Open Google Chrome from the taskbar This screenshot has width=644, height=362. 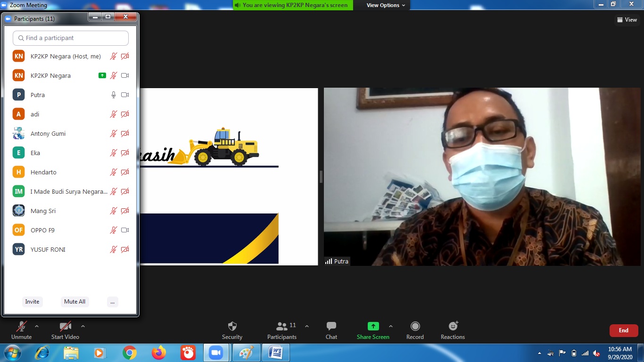click(130, 353)
